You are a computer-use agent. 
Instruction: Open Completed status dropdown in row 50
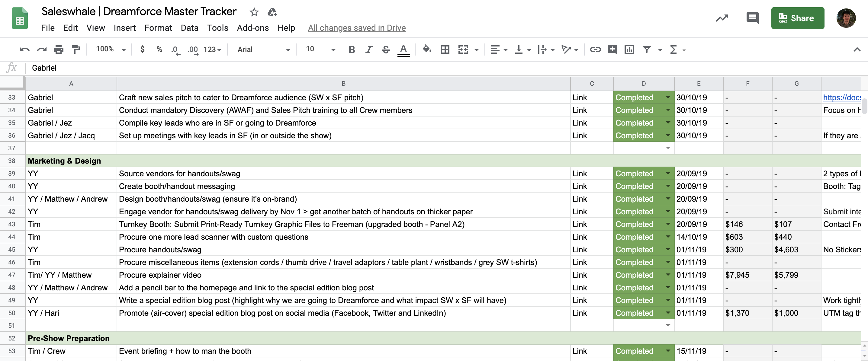667,313
